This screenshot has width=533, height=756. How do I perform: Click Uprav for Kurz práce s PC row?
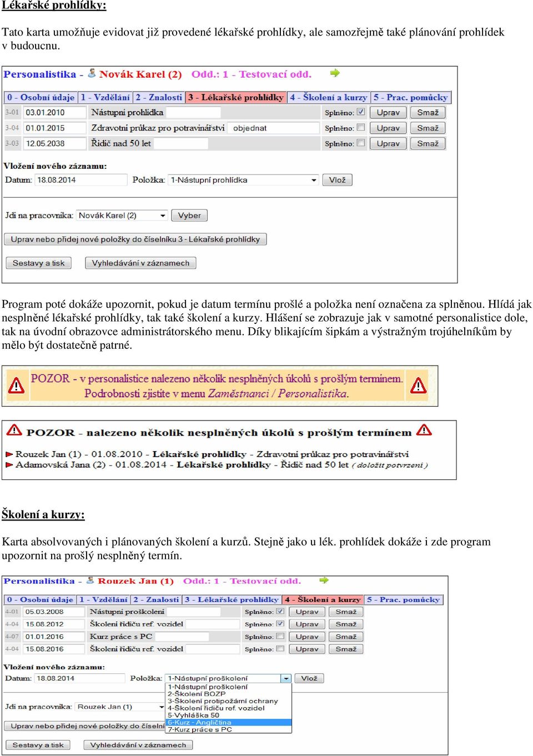click(307, 637)
